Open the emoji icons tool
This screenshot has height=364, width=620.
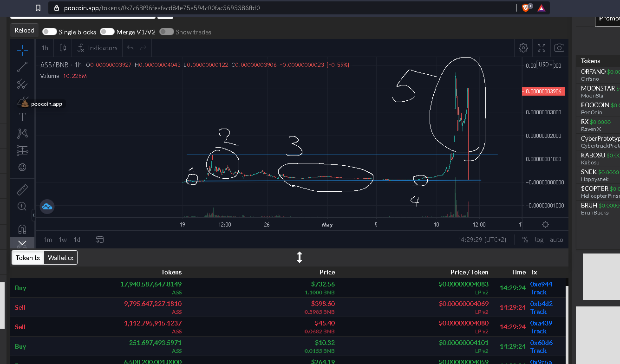click(22, 167)
